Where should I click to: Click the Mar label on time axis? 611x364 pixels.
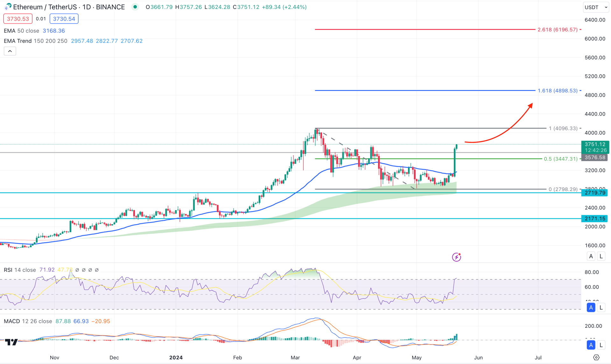(295, 358)
